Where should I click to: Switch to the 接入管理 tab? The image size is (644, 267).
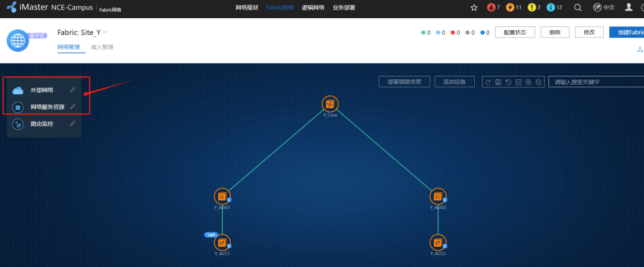click(x=103, y=47)
